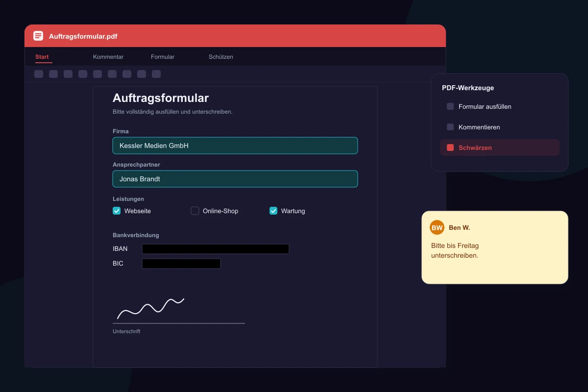Click the first square button in the toolbar row
The image size is (588, 392).
pos(39,74)
